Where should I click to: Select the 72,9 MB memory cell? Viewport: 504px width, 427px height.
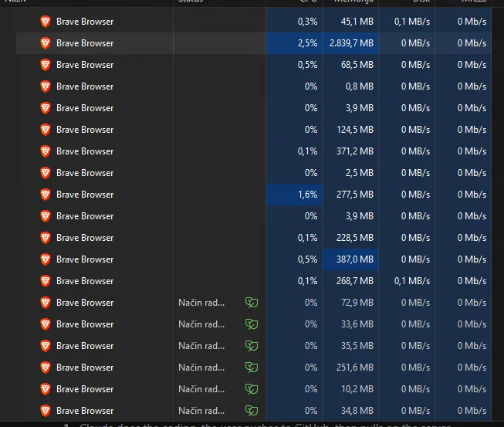pyautogui.click(x=350, y=302)
